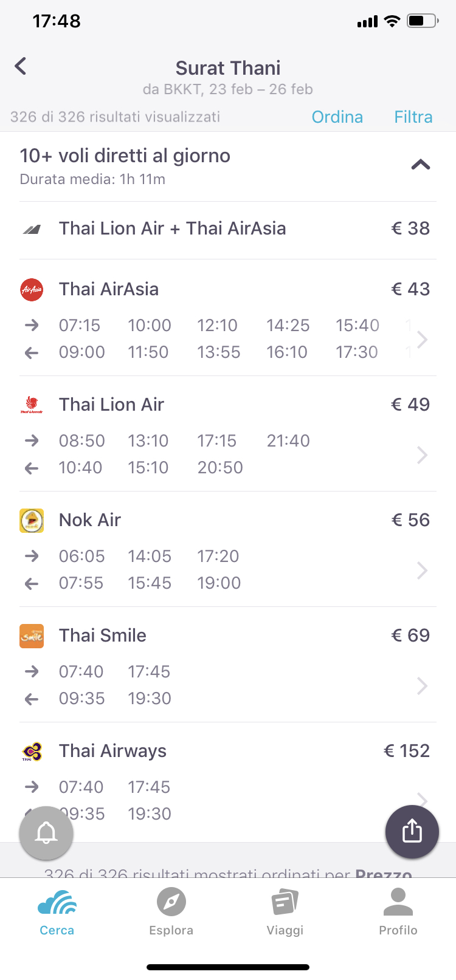456x980 pixels.
Task: Tap the Thai AirAsia airline logo
Action: (32, 290)
